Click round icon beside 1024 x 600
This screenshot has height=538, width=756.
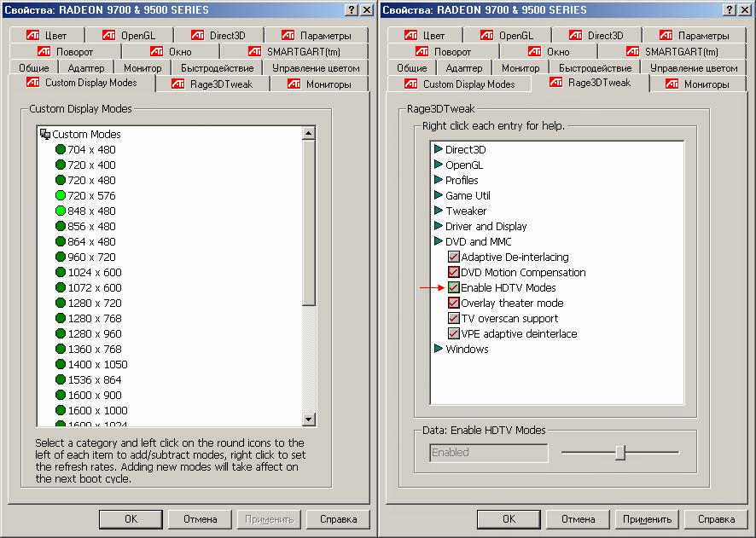(x=61, y=273)
